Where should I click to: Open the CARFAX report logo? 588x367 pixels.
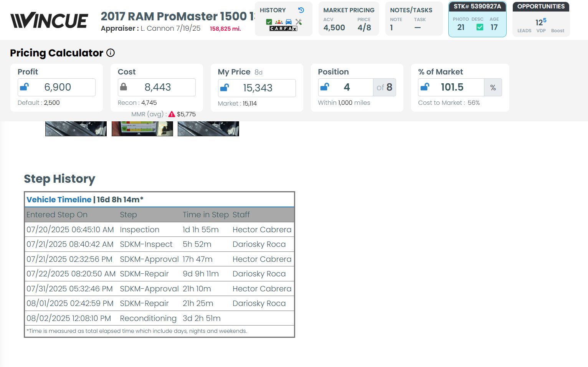[283, 28]
